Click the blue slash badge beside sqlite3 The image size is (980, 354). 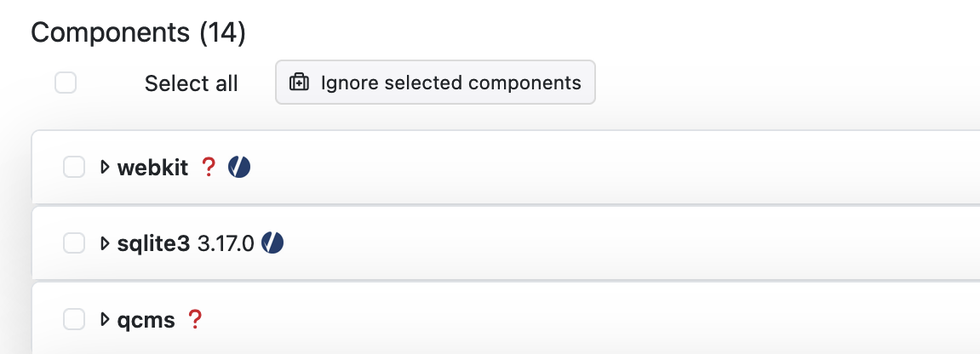(x=272, y=243)
